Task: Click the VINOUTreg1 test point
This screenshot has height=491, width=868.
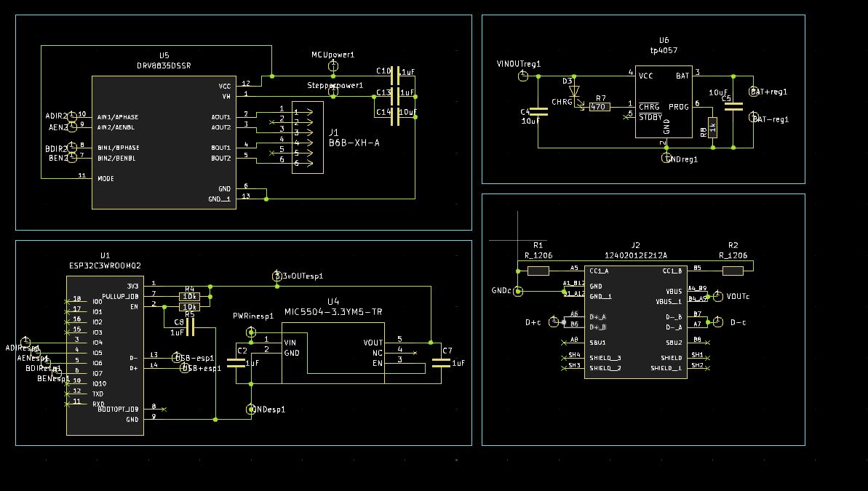Action: (x=522, y=76)
